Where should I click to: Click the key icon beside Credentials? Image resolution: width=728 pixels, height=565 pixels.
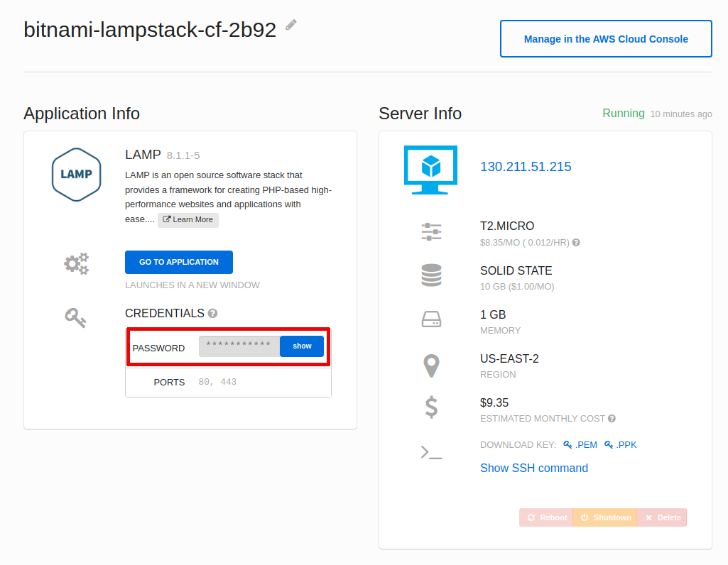75,318
